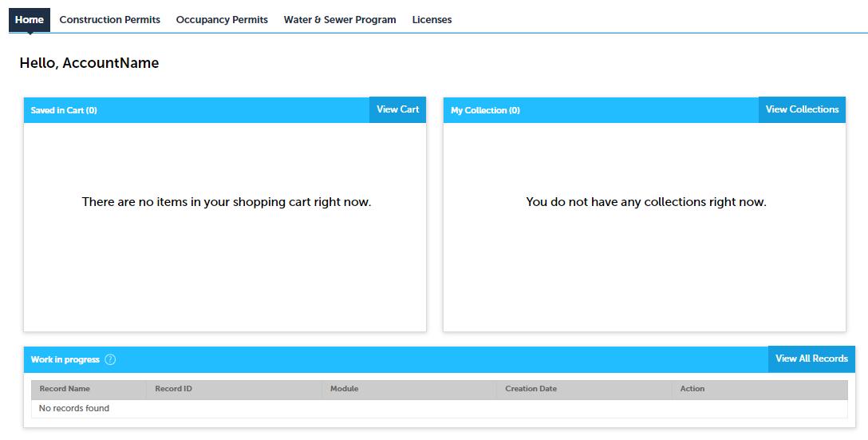Click the 'Saved in Cart (0)' heading
This screenshot has width=868, height=440.
click(x=64, y=110)
